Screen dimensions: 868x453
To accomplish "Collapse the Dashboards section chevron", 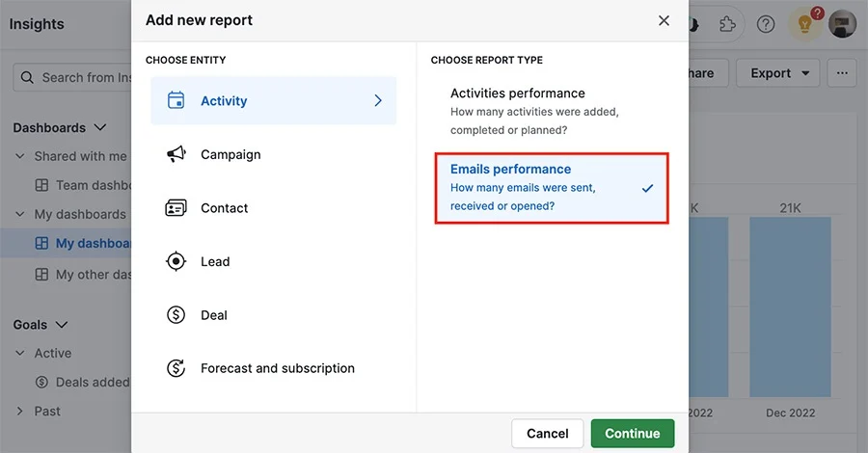I will click(100, 127).
